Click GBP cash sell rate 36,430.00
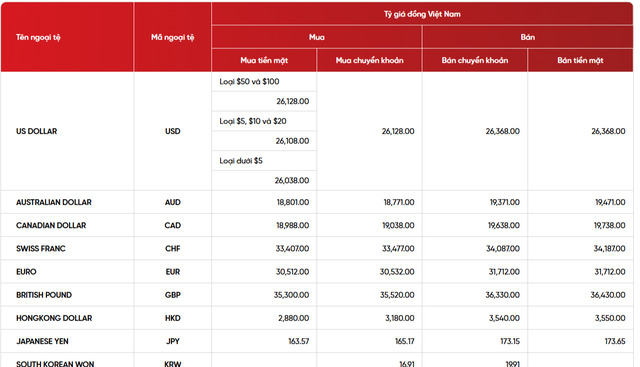 608,295
